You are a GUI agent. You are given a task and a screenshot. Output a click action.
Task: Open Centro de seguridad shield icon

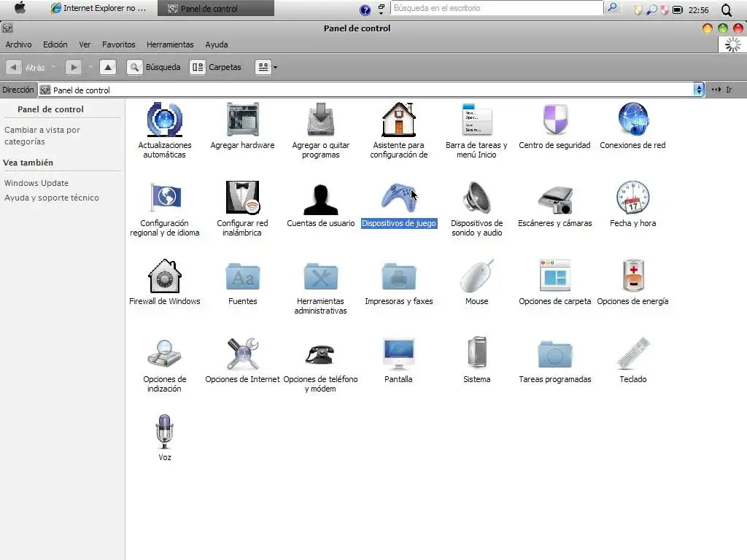click(555, 119)
